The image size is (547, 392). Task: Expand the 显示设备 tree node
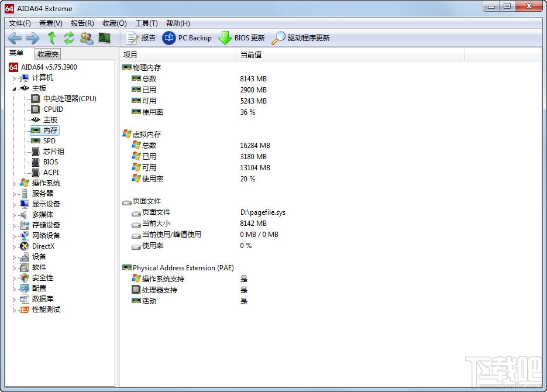pyautogui.click(x=14, y=205)
